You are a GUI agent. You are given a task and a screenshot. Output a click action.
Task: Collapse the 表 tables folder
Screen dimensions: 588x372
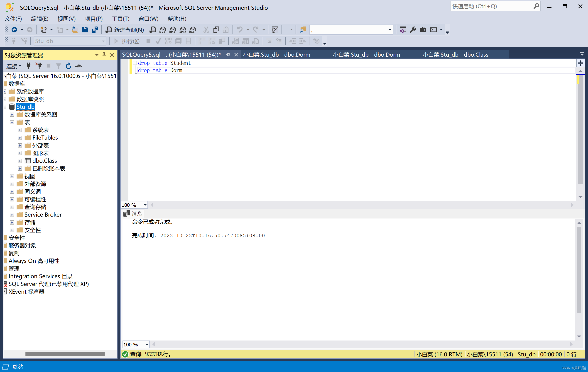pyautogui.click(x=12, y=123)
